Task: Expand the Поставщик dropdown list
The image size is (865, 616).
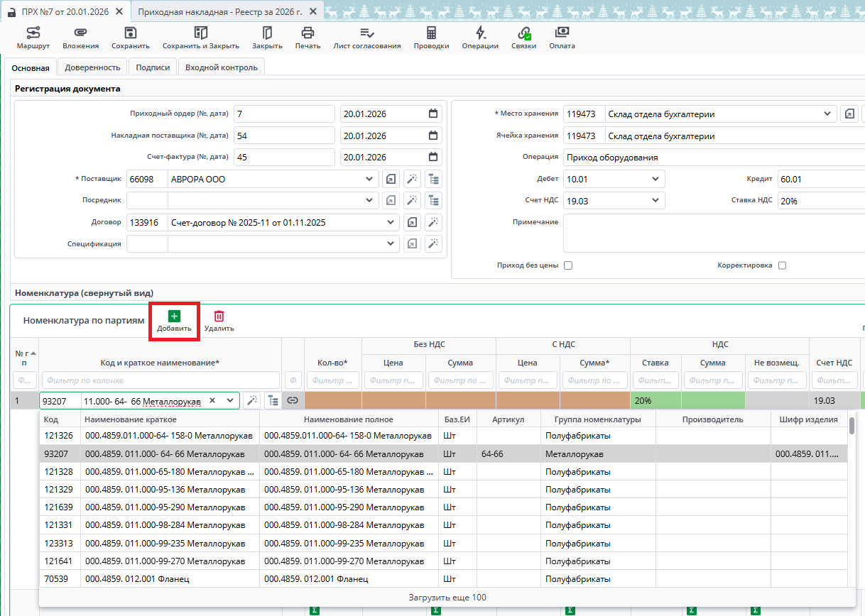Action: click(x=369, y=180)
